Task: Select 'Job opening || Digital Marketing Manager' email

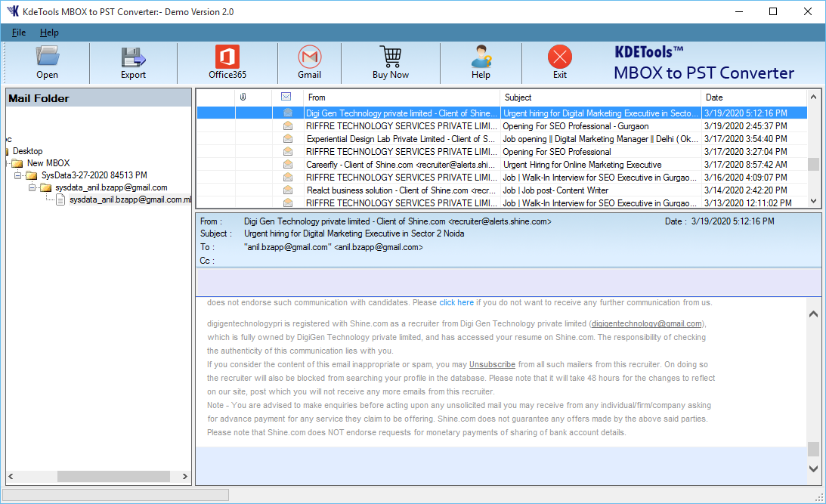Action: (x=502, y=138)
